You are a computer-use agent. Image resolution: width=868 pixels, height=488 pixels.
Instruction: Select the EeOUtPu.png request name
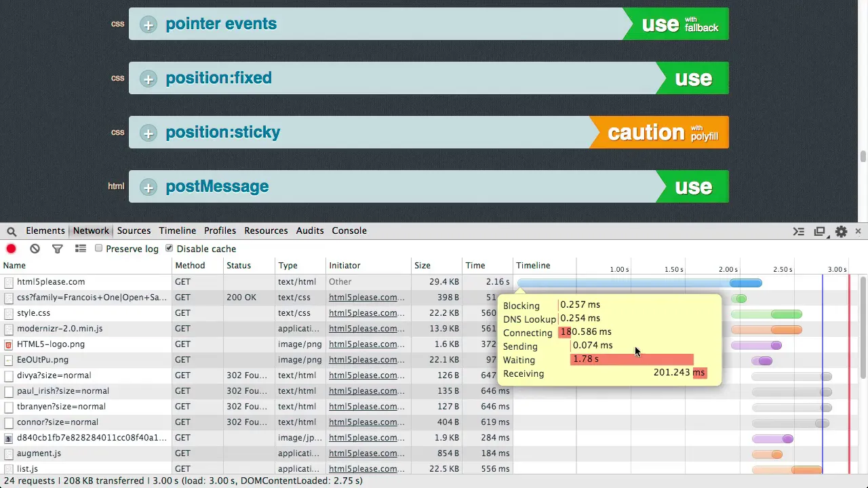pyautogui.click(x=43, y=360)
